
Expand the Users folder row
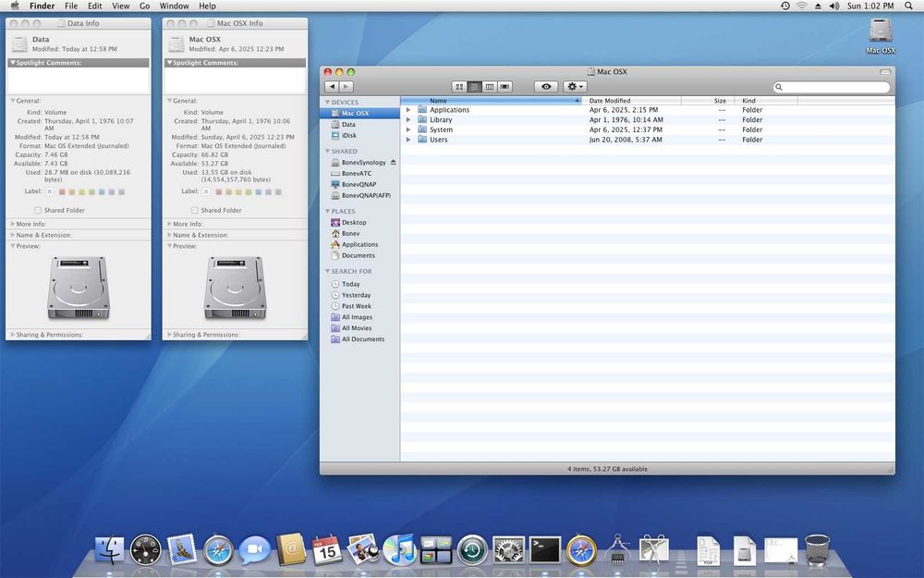tap(407, 140)
